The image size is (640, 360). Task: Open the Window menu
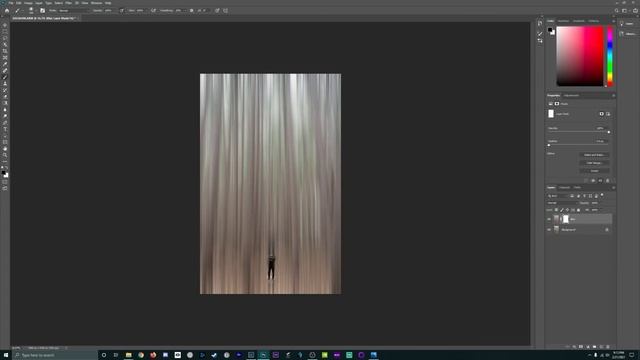coord(96,3)
